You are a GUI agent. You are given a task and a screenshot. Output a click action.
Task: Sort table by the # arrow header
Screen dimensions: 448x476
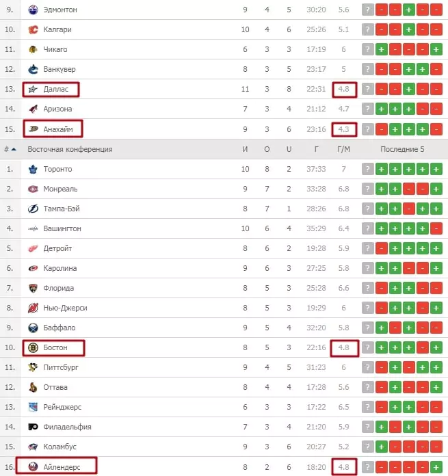10,149
